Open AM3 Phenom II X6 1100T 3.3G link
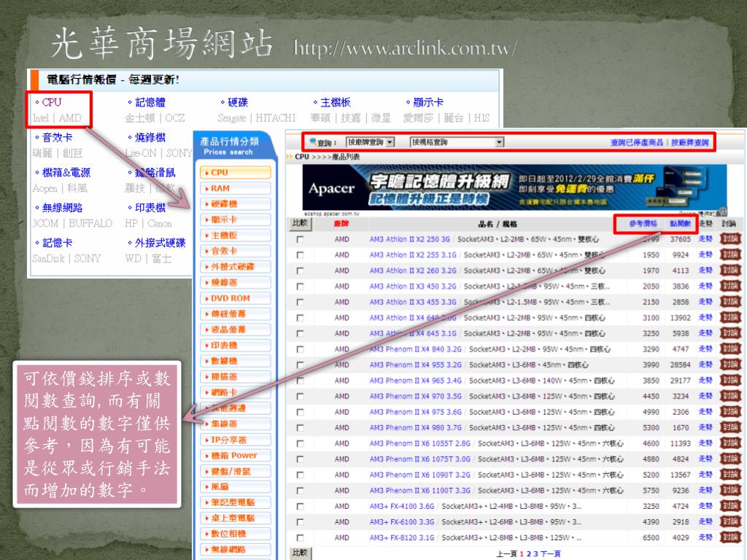The width and height of the screenshot is (747, 560). (x=419, y=491)
